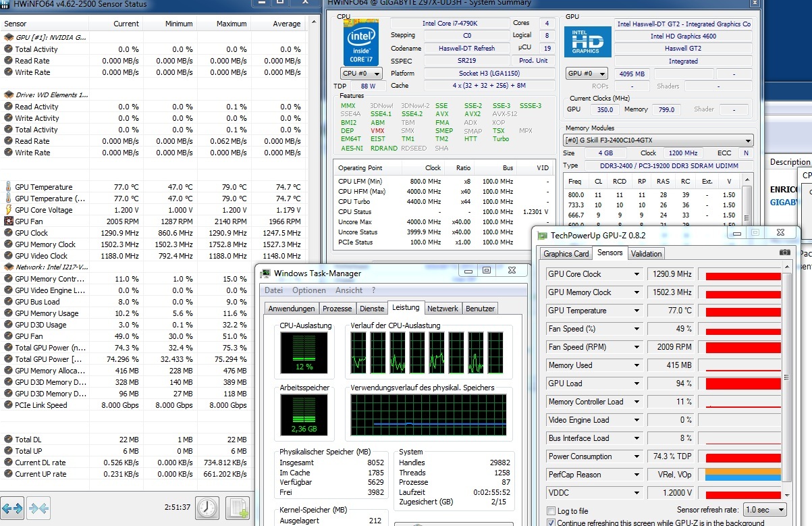The image size is (812, 526).
Task: Click the expand columns arrows icon in HWiNFO
Action: pyautogui.click(x=11, y=508)
